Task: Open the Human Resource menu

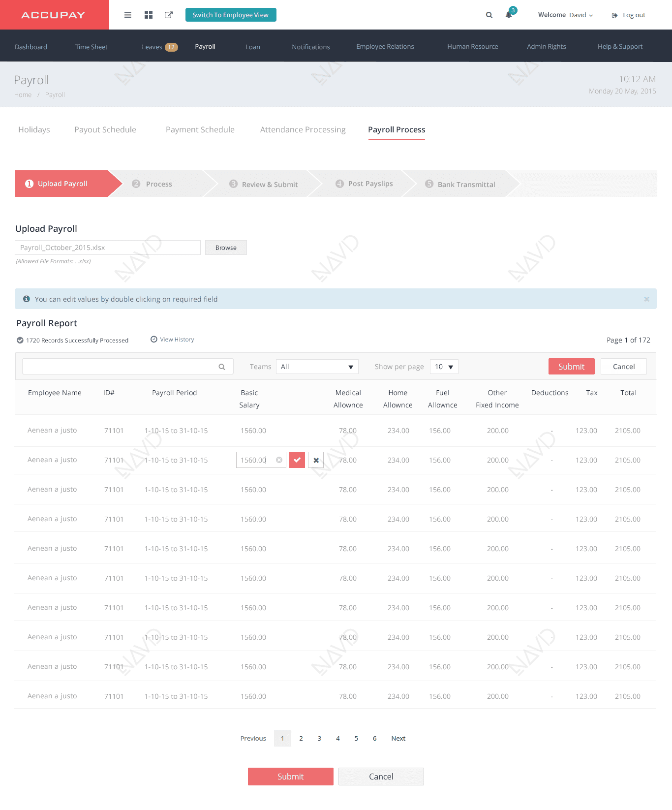Action: point(473,46)
